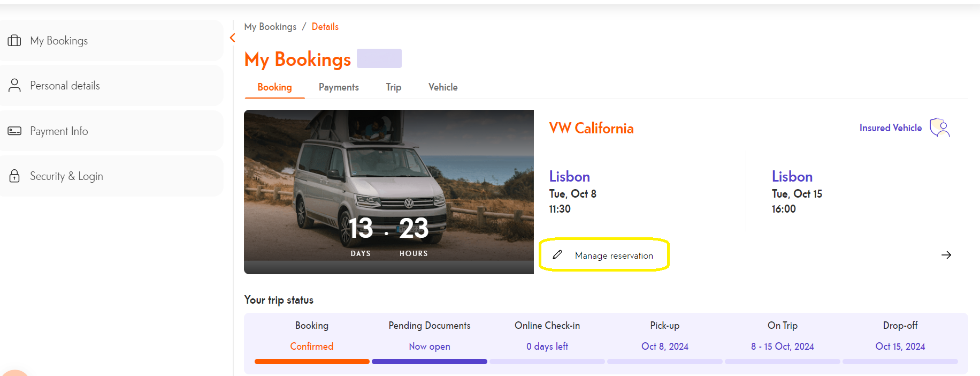This screenshot has width=980, height=376.
Task: Open the VW California title
Action: pyautogui.click(x=591, y=129)
